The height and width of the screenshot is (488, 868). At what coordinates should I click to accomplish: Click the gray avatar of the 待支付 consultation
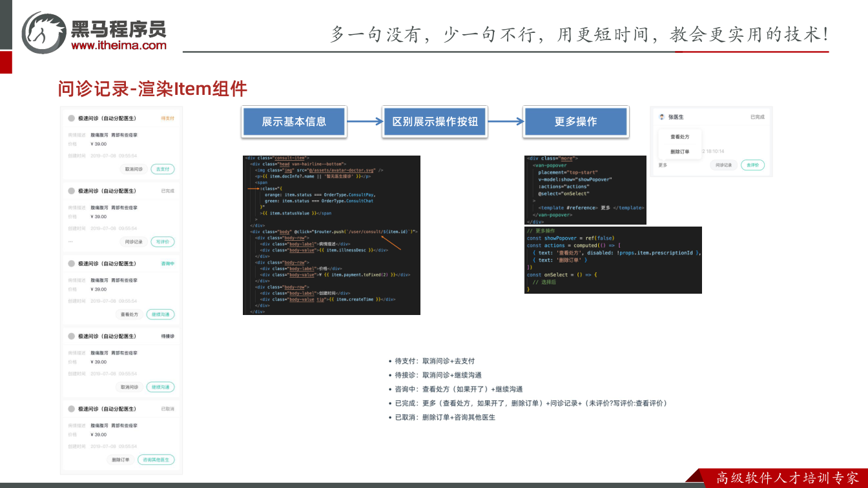pos(71,118)
